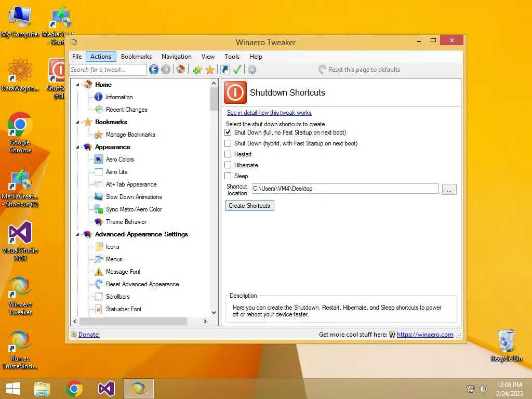The height and width of the screenshot is (399, 532).
Task: Click the volume icon in system tray
Action: 483,389
